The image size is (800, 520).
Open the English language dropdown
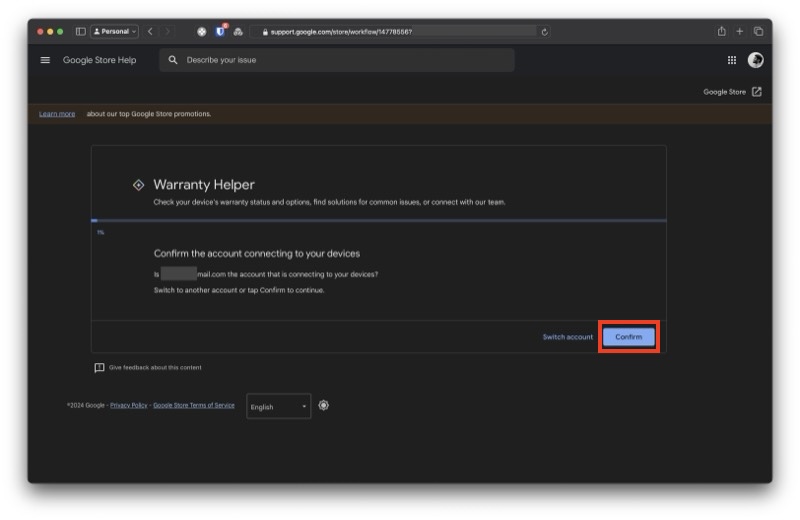[279, 406]
